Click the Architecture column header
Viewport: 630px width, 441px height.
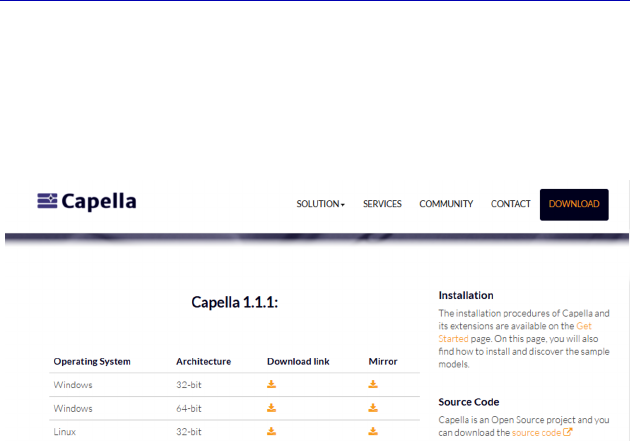click(x=203, y=361)
